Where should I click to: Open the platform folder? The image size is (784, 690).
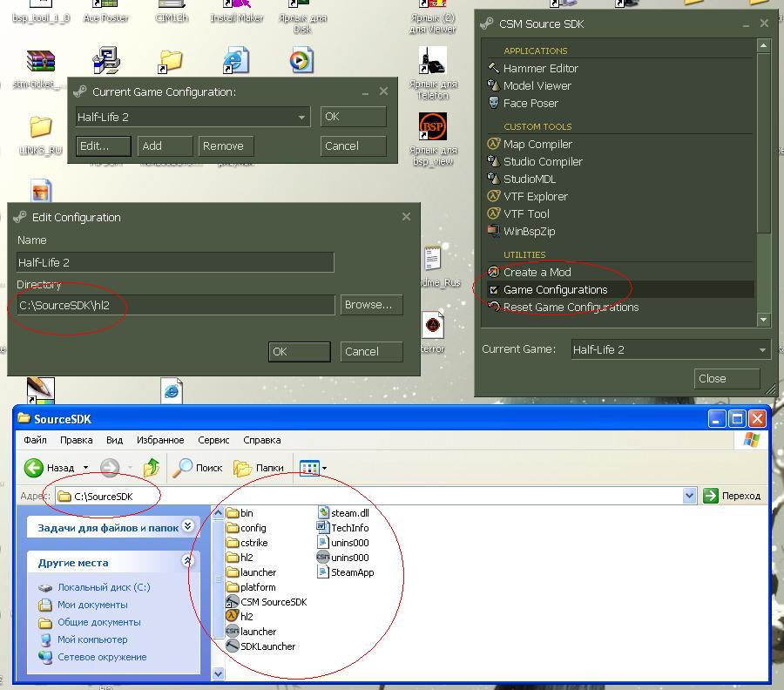[251, 587]
